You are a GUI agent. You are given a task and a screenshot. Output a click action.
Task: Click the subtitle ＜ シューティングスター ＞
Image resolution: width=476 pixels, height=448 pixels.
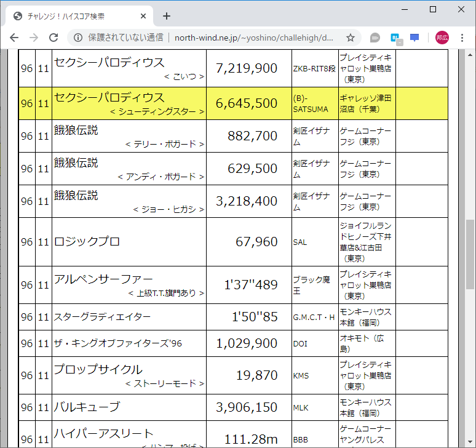(x=157, y=112)
